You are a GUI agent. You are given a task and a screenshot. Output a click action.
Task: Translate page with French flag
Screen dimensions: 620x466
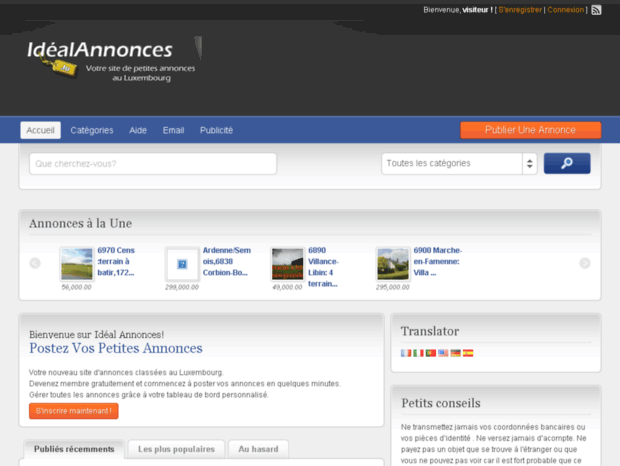click(406, 353)
